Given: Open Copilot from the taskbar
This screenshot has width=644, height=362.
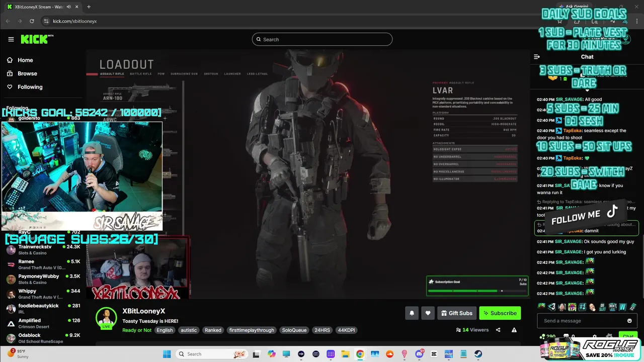Looking at the screenshot, I should click(272, 354).
